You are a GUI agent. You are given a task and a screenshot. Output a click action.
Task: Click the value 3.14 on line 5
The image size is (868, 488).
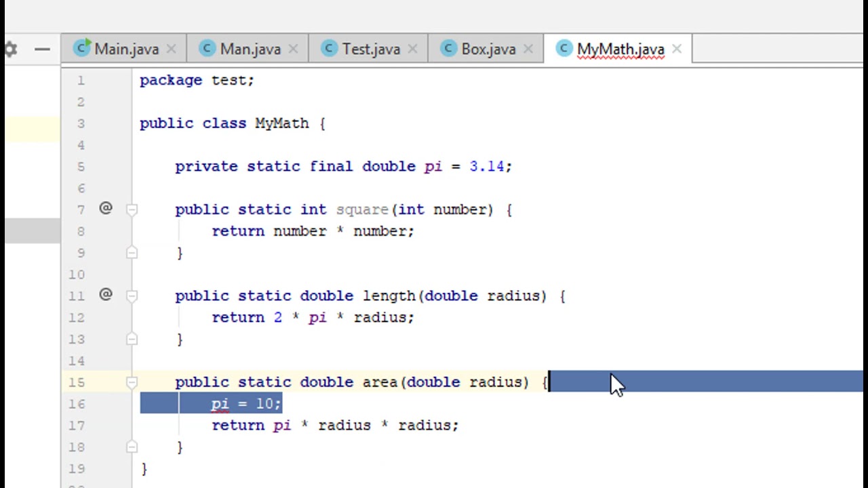tap(486, 166)
